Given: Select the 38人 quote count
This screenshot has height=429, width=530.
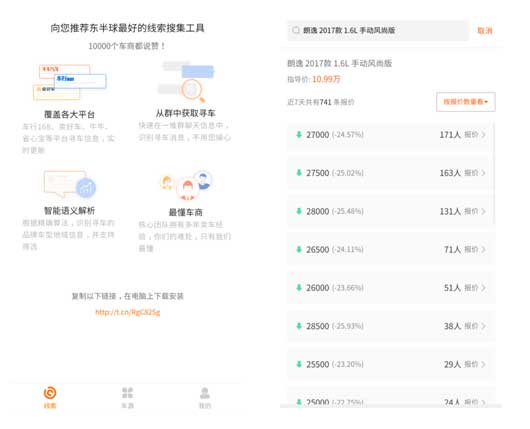Looking at the screenshot, I should point(453,326).
